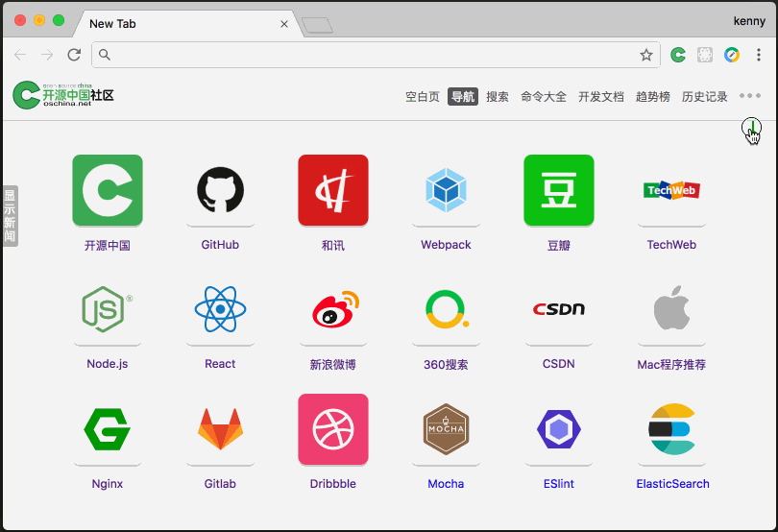Open the Webpack cube icon

(x=446, y=190)
